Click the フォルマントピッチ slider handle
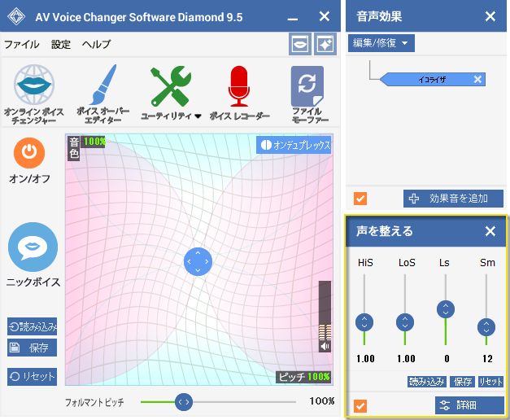 click(x=184, y=402)
